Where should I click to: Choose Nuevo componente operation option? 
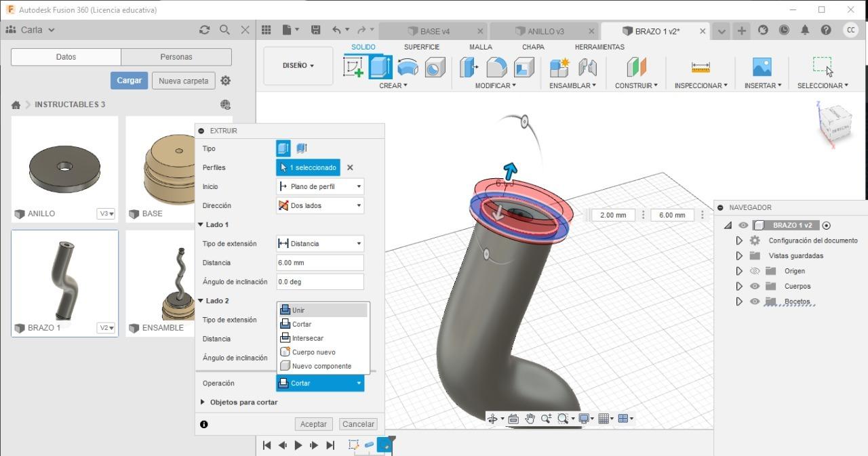tap(323, 366)
